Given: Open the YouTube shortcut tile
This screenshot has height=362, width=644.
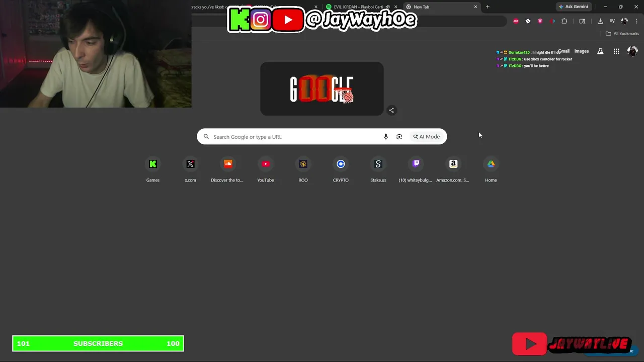Looking at the screenshot, I should [x=266, y=170].
